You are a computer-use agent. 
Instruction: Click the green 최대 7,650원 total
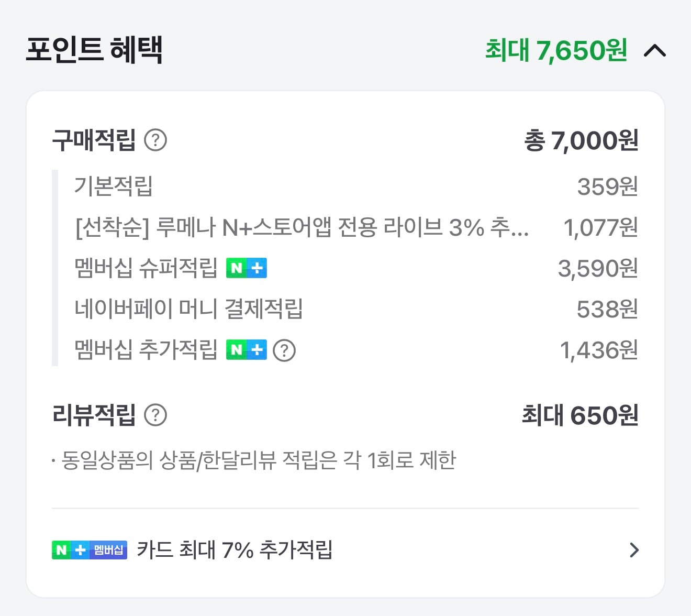(x=555, y=50)
